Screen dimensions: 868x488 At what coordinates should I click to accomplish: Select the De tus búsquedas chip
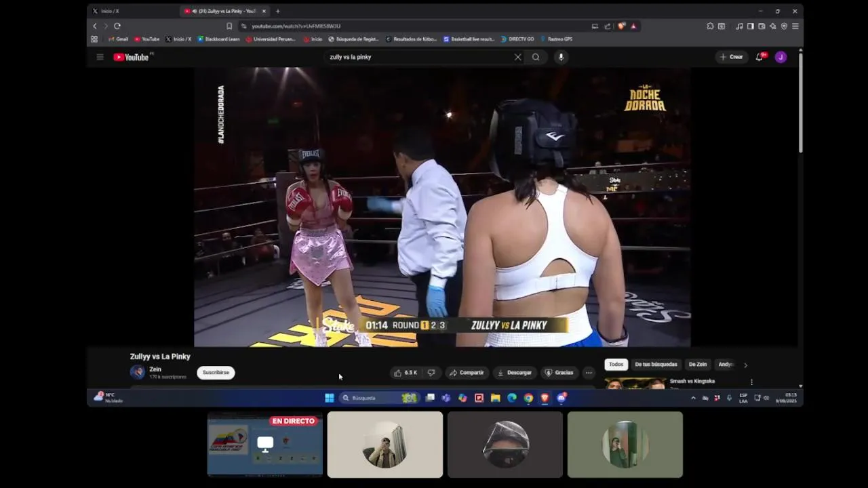coord(656,365)
